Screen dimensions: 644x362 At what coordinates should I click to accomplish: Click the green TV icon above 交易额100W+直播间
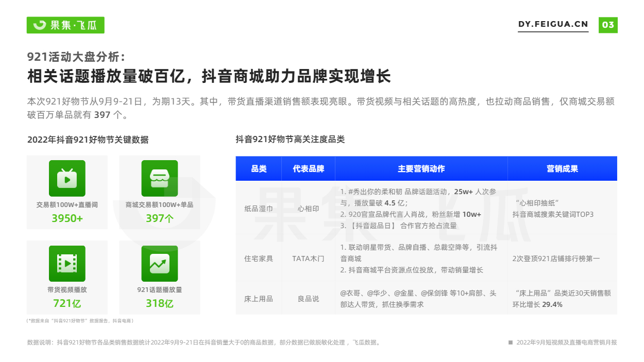point(67,178)
